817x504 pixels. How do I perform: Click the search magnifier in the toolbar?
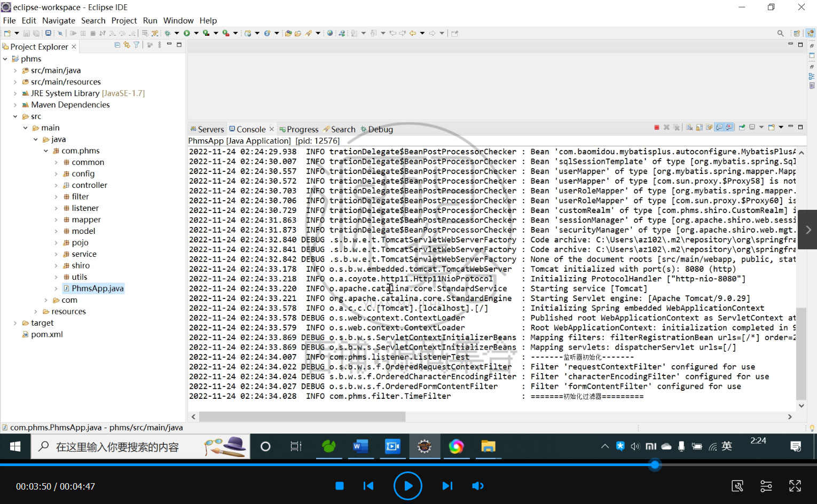point(780,33)
